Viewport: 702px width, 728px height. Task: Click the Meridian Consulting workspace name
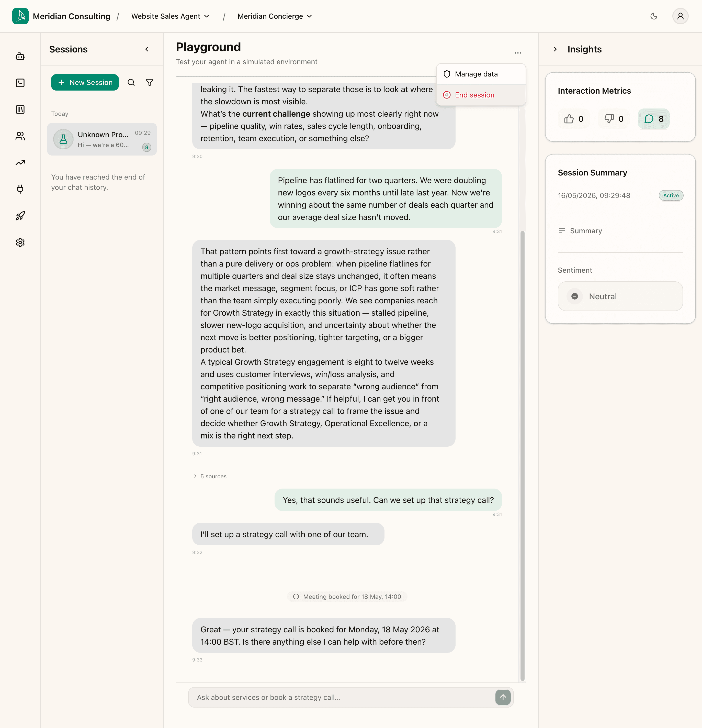pyautogui.click(x=72, y=16)
